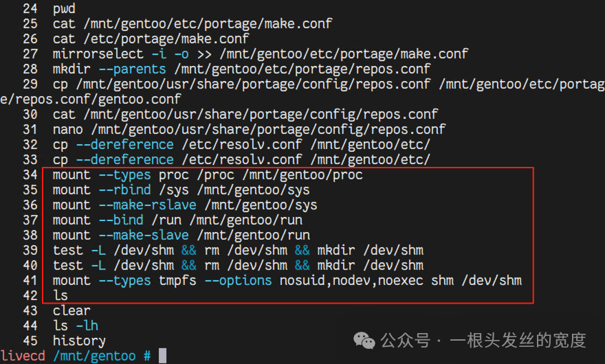Click line 31 nano repos.conf command
Viewport: 605px width, 364px height.
click(x=250, y=130)
